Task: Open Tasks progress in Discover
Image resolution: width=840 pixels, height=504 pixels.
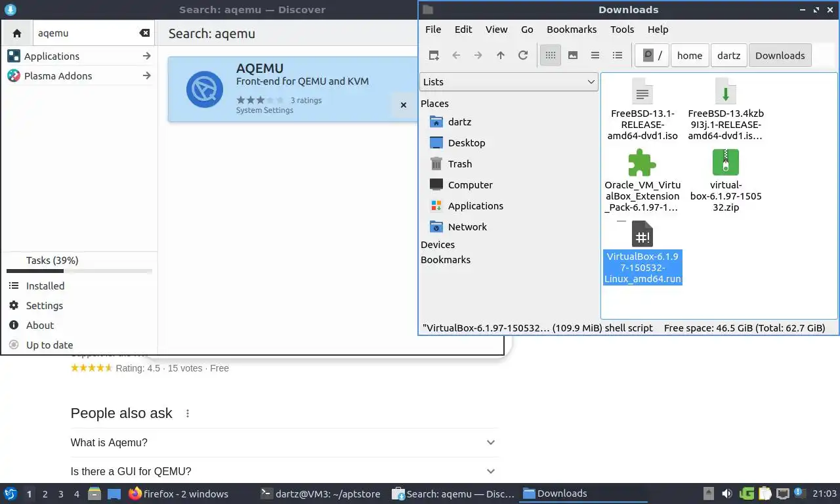Action: coord(79,263)
